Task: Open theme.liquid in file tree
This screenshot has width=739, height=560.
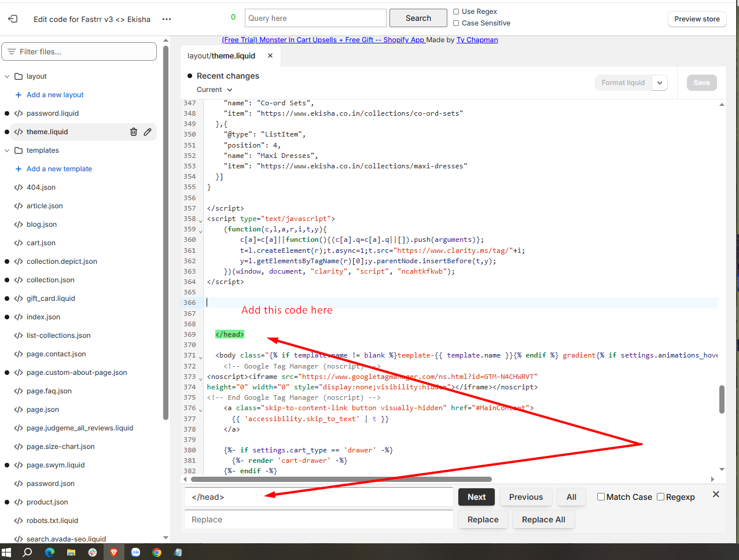Action: tap(47, 132)
